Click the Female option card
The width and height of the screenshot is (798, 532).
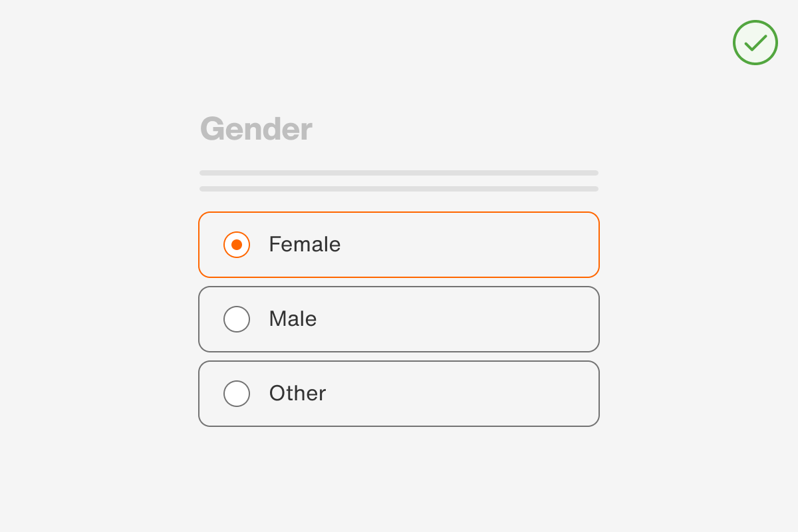(399, 245)
